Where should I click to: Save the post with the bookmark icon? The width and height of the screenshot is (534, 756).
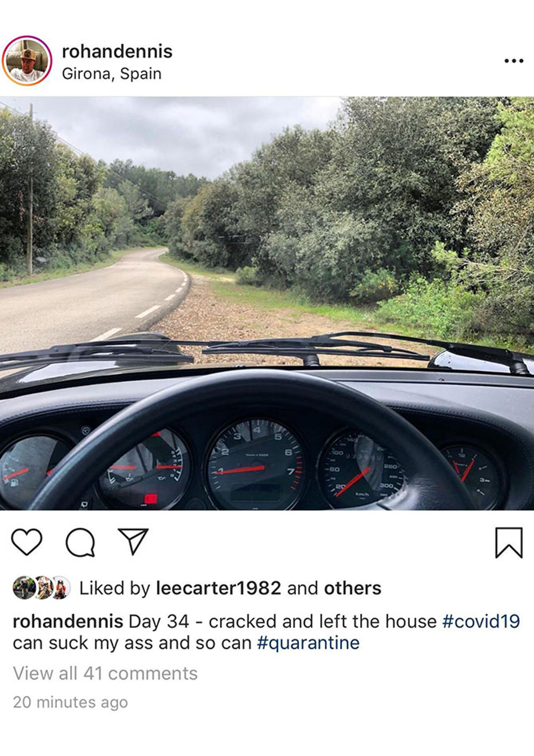click(x=509, y=542)
